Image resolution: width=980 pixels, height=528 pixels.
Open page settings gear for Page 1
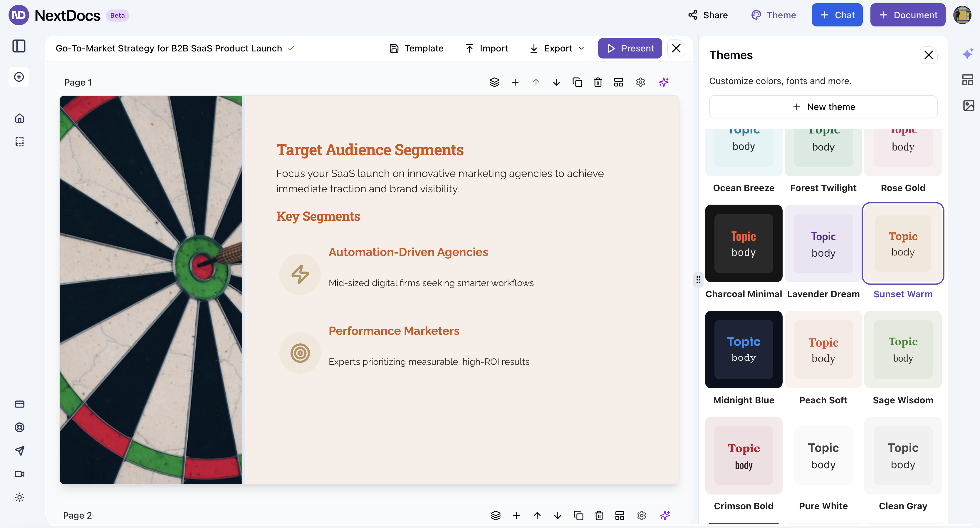640,82
